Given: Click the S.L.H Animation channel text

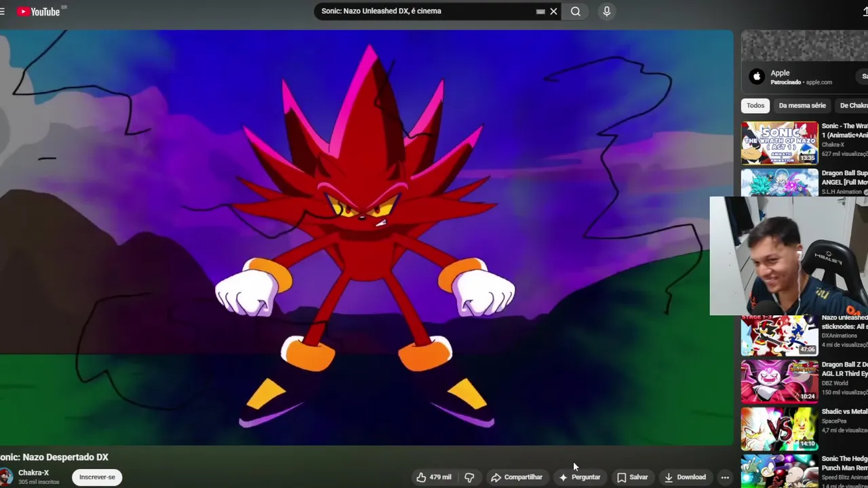Looking at the screenshot, I should [842, 192].
